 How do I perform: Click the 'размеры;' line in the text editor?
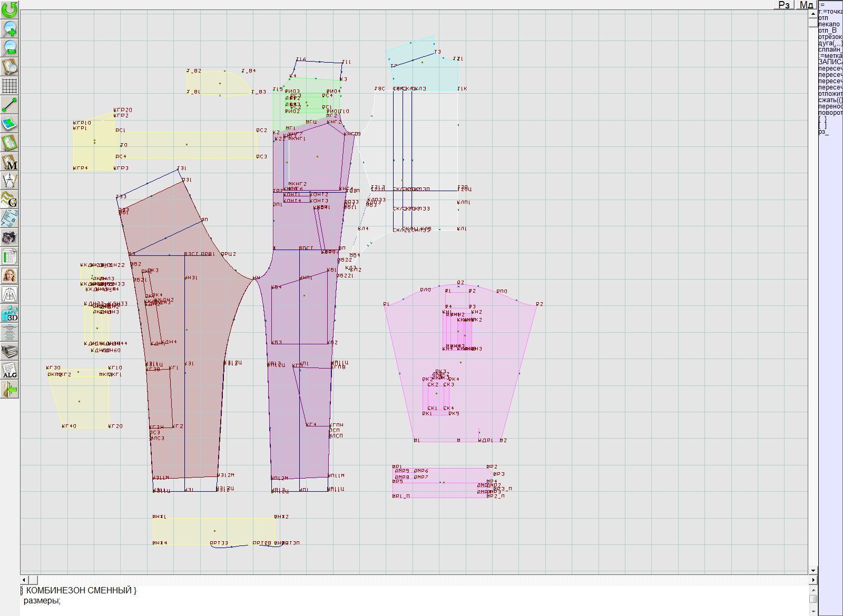(x=42, y=600)
